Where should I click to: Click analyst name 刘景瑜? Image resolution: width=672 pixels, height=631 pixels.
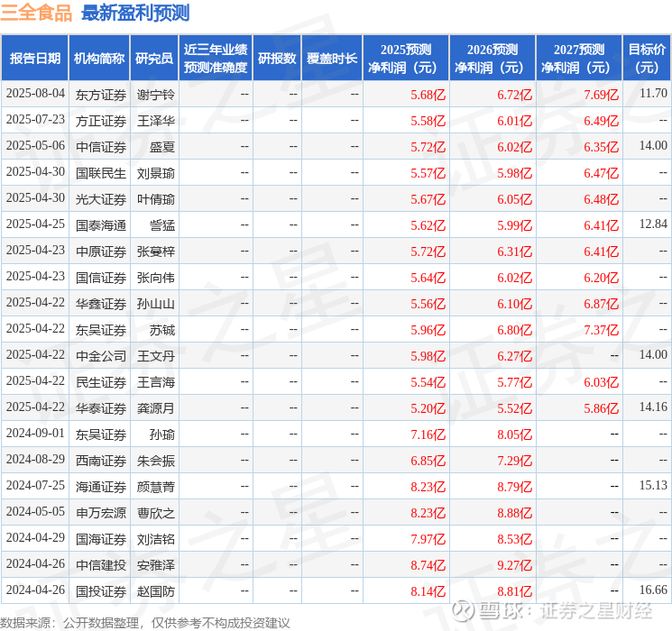(x=156, y=173)
